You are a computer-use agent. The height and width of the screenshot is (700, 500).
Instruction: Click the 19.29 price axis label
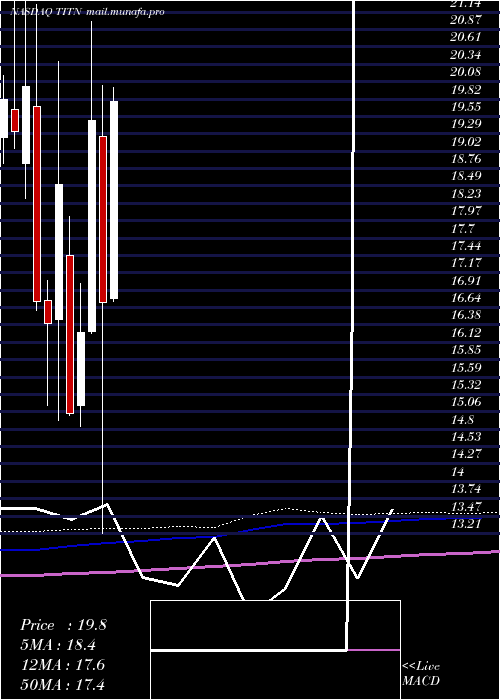pos(466,124)
